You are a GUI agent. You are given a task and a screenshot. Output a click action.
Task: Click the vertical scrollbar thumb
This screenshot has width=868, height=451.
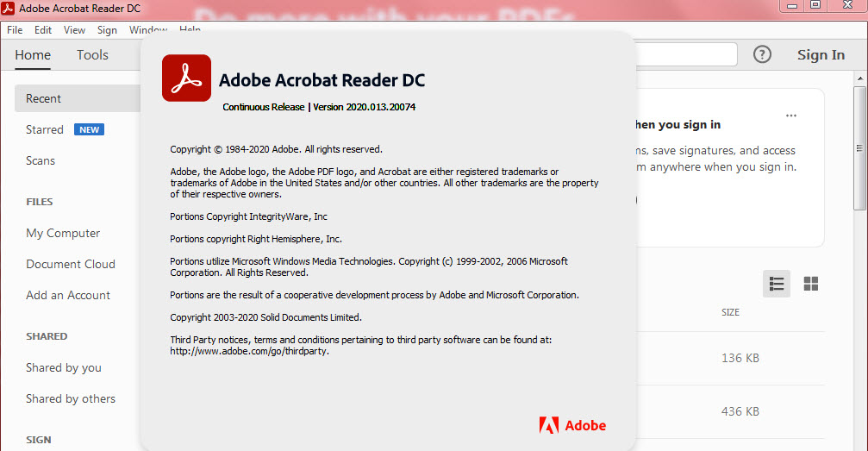point(859,147)
